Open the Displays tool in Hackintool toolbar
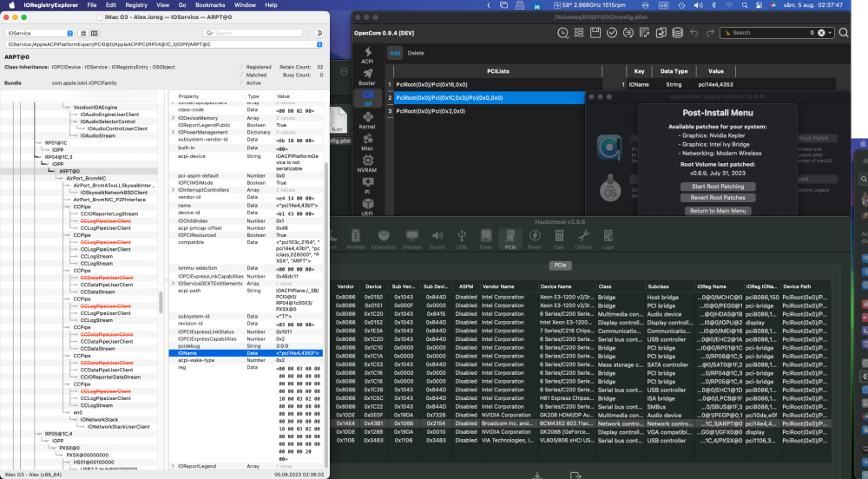Screen dimensions: 868x479 pyautogui.click(x=411, y=239)
